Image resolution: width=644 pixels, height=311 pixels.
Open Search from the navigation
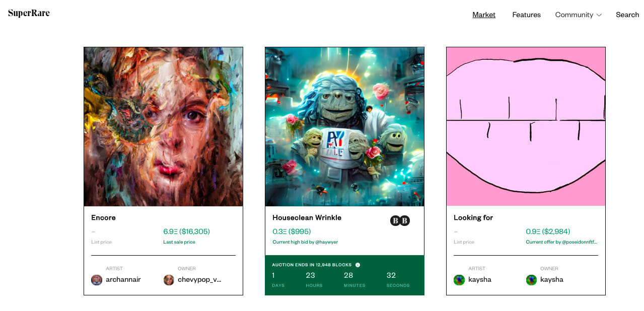(627, 15)
